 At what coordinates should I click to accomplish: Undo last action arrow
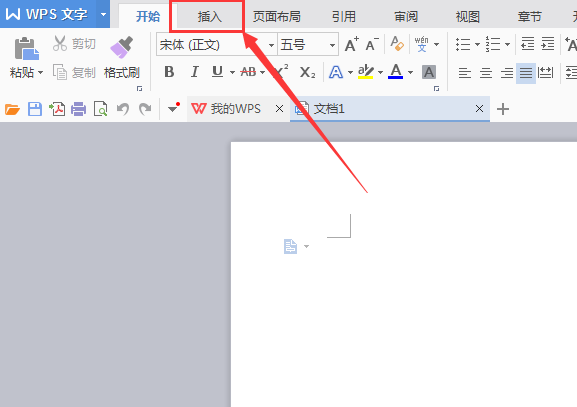(123, 109)
